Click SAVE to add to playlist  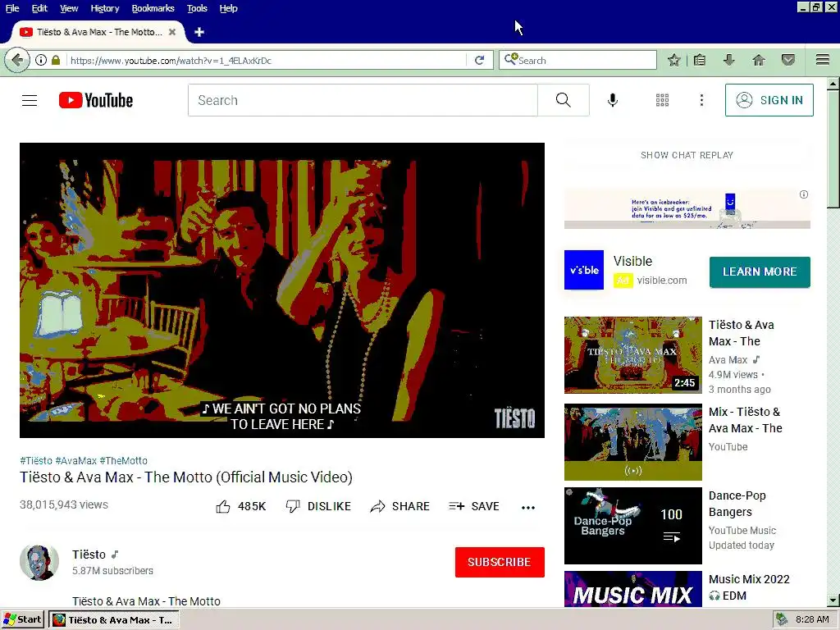pos(474,506)
